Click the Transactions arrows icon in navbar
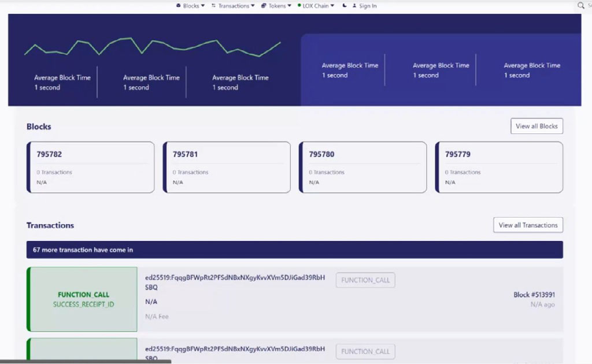Screen dimensions: 592x364 [214, 6]
